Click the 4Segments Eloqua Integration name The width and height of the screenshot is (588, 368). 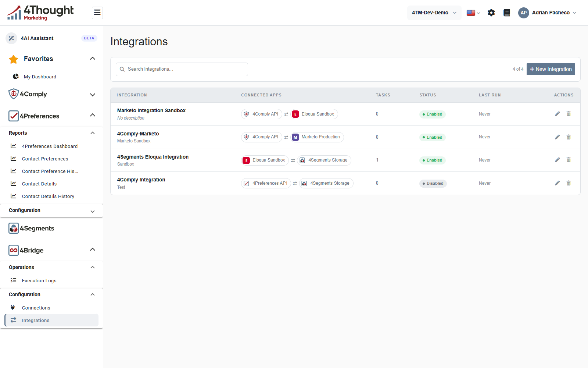(x=153, y=157)
